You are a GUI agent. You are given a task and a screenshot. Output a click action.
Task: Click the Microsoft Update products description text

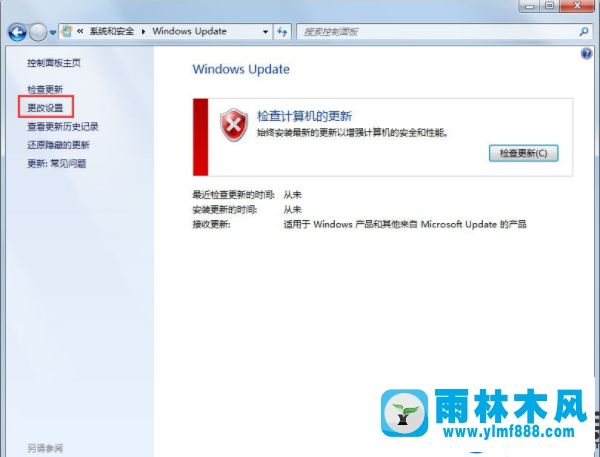tap(405, 224)
